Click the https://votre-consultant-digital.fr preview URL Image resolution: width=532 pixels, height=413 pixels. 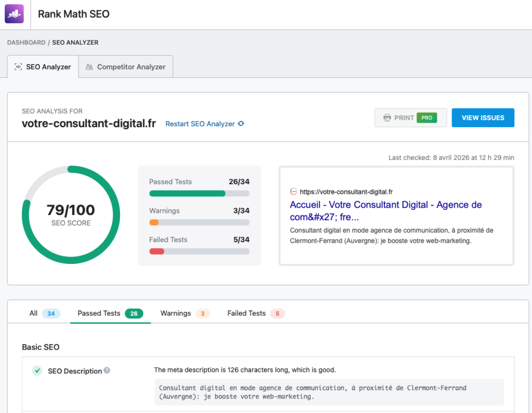(x=346, y=192)
